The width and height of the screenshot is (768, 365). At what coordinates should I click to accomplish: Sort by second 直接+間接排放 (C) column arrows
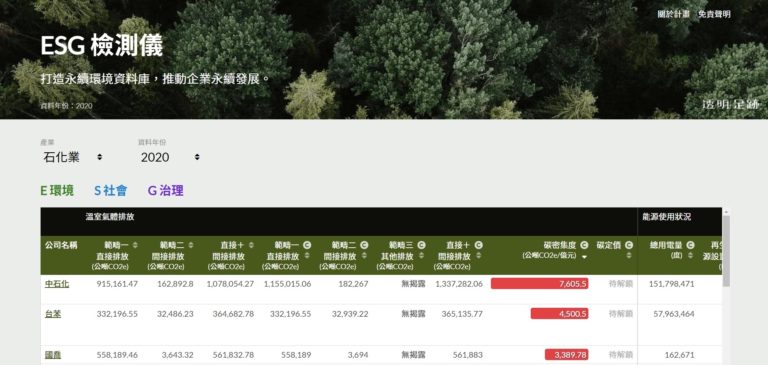click(479, 256)
